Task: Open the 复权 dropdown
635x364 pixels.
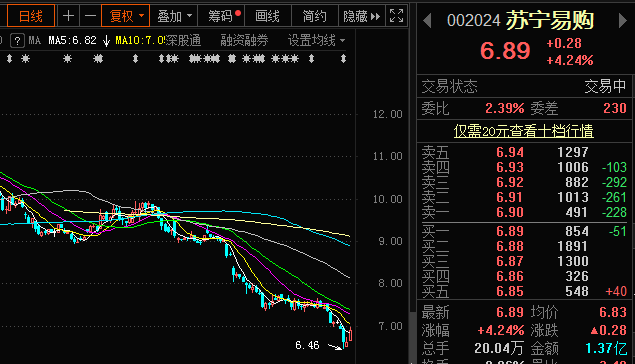Action: (126, 16)
